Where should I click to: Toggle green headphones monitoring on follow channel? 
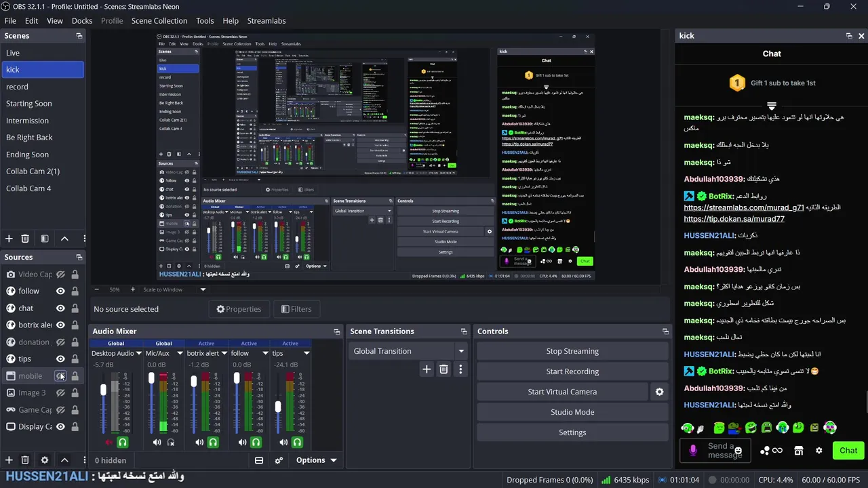[256, 442]
